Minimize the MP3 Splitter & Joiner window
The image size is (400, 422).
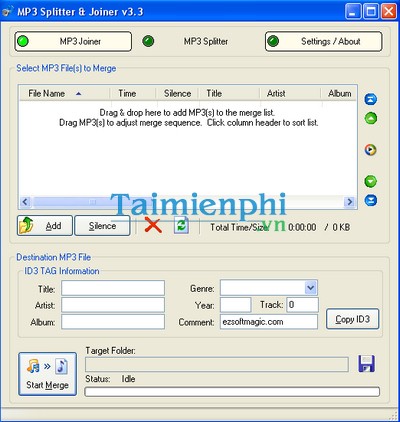(353, 12)
